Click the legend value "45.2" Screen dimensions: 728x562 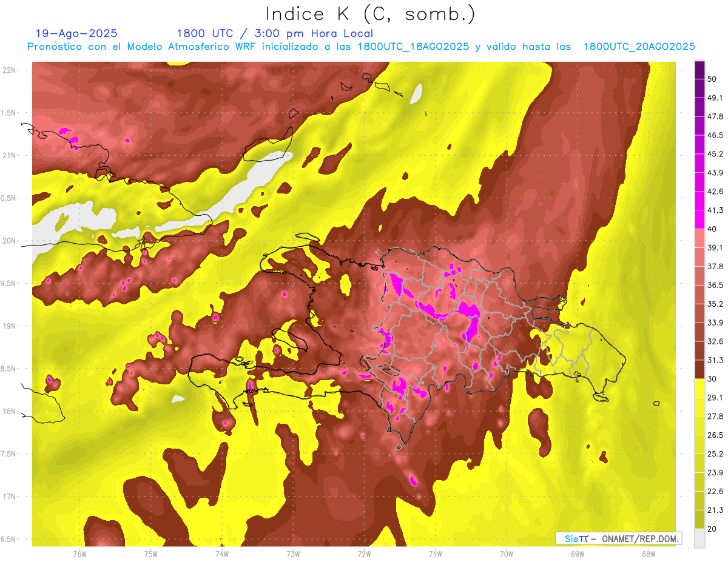pyautogui.click(x=715, y=154)
